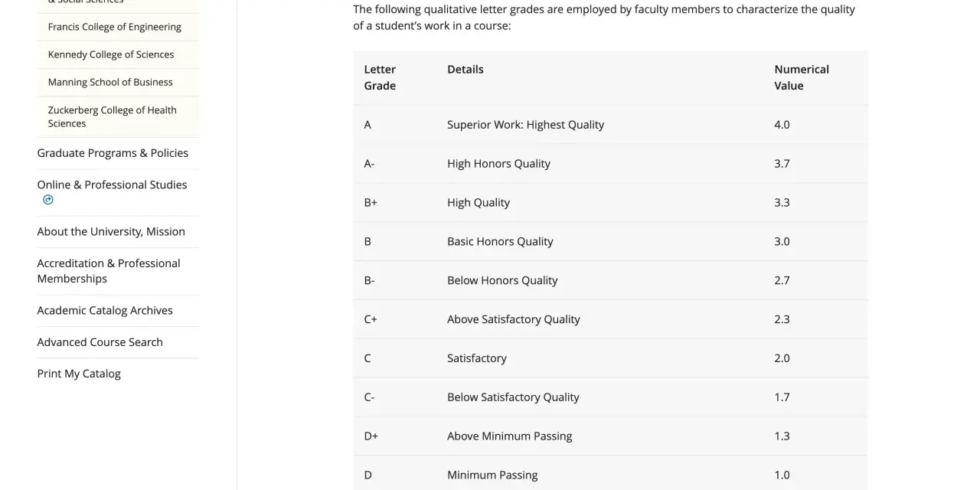
Task: Click the Numerical Value column header
Action: pyautogui.click(x=802, y=77)
